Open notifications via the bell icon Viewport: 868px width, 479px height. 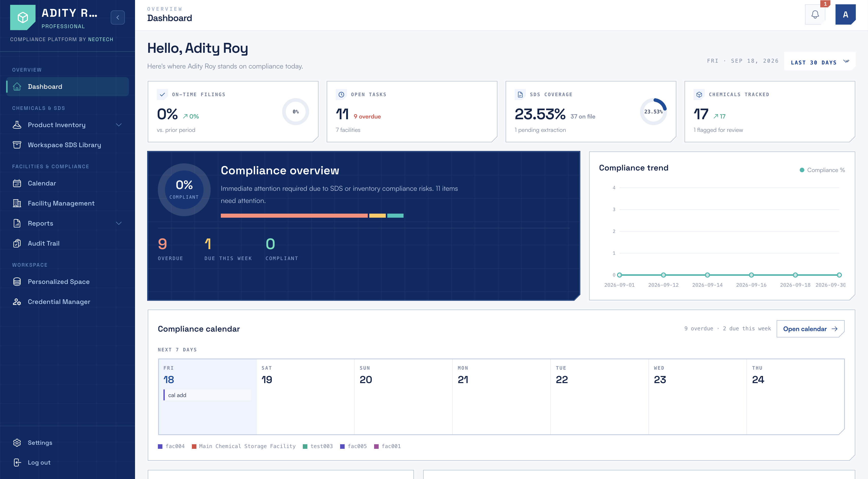815,14
